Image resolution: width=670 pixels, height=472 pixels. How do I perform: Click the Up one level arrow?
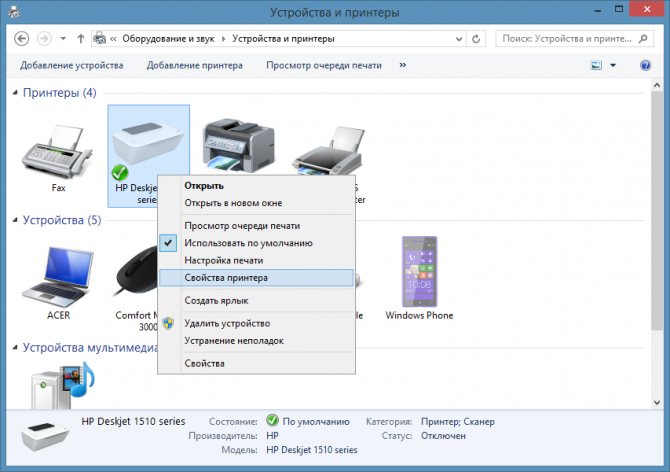[81, 39]
